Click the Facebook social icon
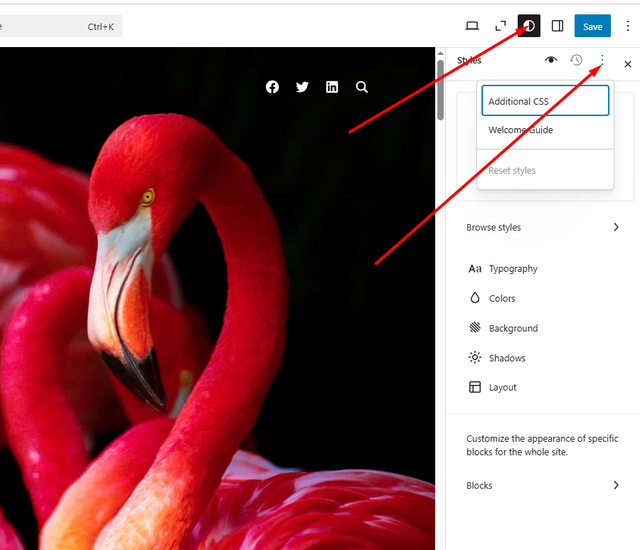 click(272, 87)
